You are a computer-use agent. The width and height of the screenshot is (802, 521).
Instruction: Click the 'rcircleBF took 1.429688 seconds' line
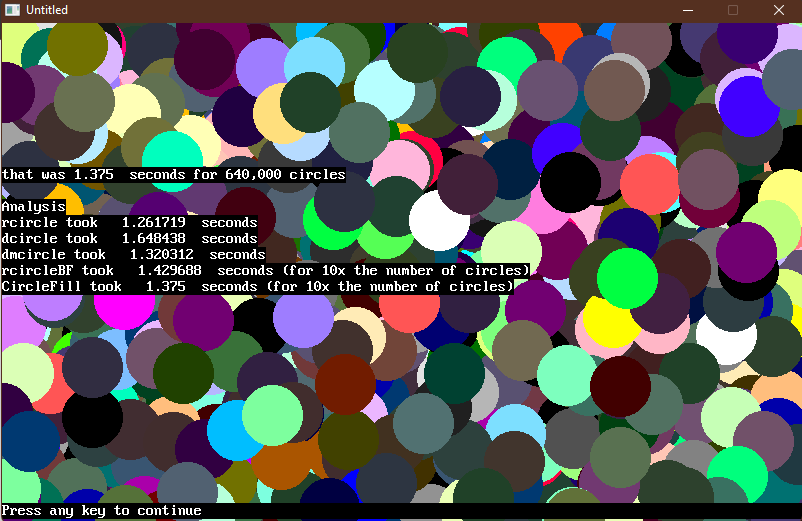265,270
